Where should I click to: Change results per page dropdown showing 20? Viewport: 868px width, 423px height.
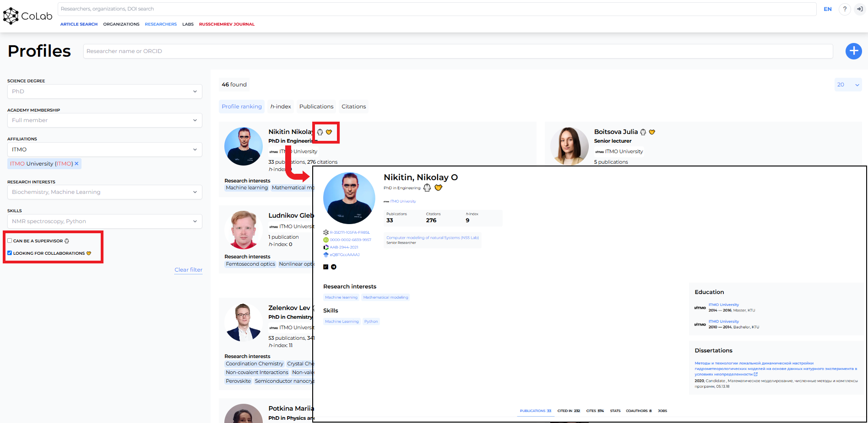point(848,85)
